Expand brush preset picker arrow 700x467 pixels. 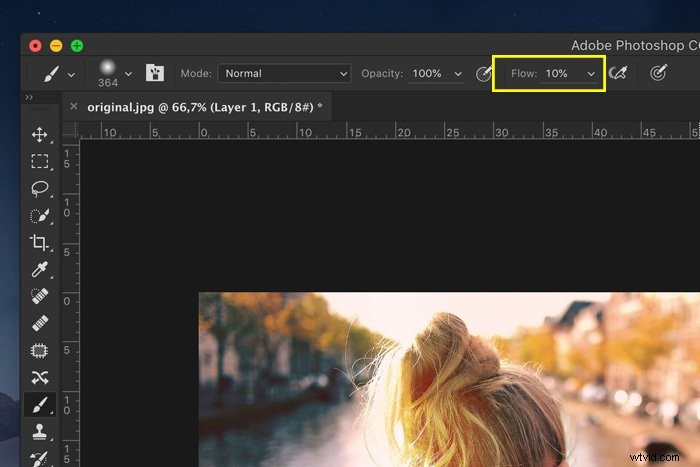point(129,74)
